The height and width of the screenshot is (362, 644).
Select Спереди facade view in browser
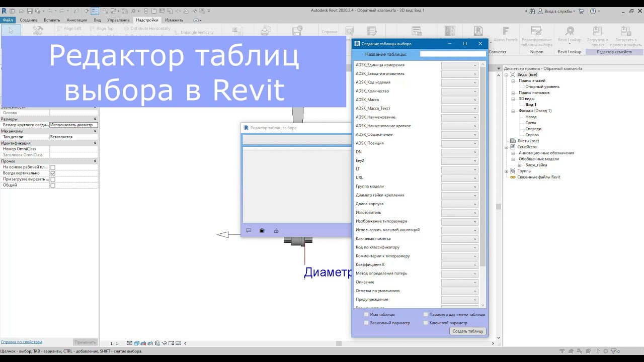click(x=533, y=129)
